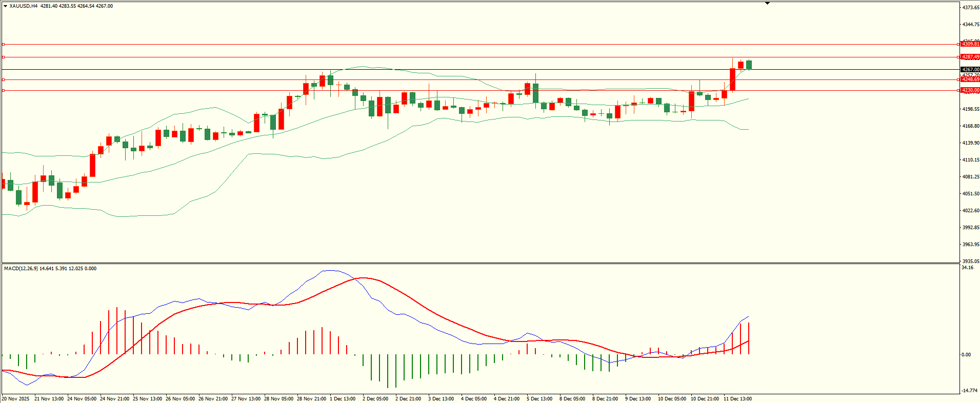Viewport: 980px width, 403px height.
Task: Click the XAUUSD,H4 chart title text
Action: (23, 6)
